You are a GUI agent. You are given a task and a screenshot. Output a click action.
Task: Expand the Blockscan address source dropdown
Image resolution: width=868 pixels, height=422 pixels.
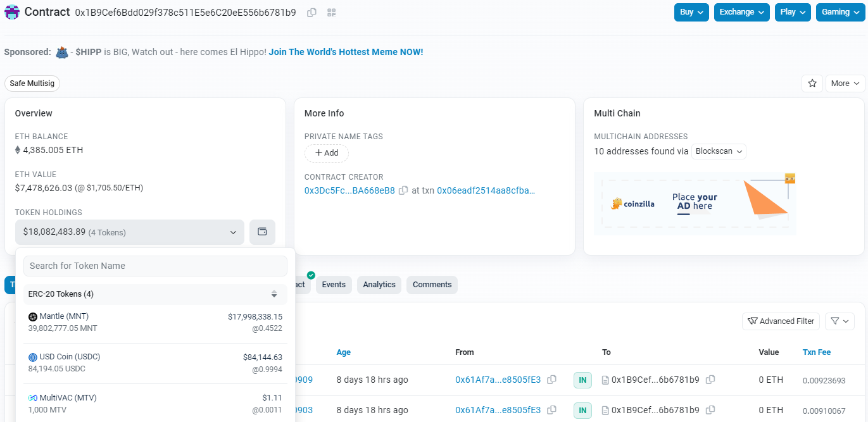click(719, 151)
